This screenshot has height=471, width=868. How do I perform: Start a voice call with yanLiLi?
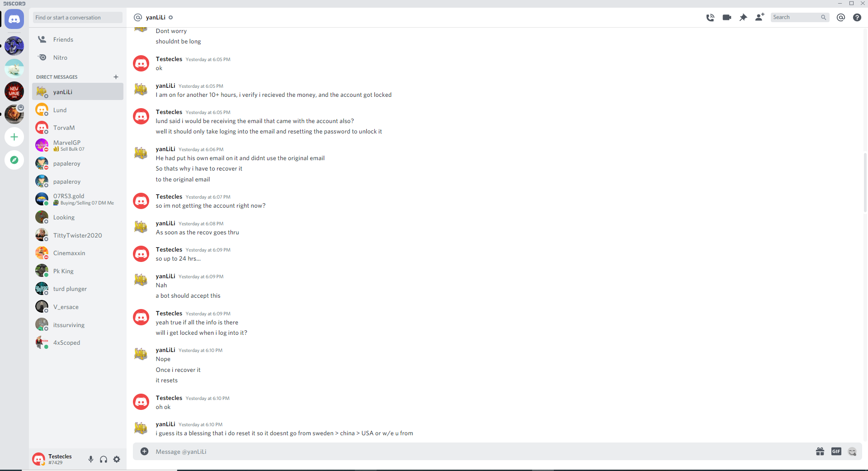point(710,18)
